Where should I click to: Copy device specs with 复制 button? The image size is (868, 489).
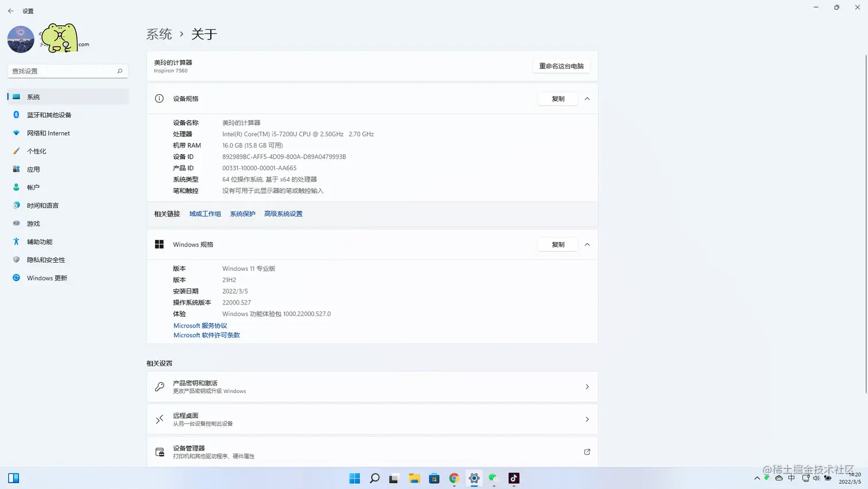(558, 99)
